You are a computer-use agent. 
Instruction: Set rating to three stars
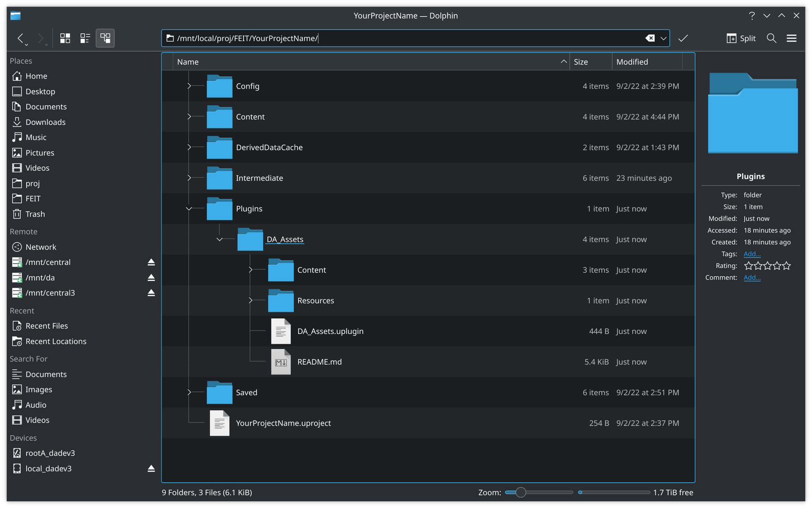tap(767, 266)
